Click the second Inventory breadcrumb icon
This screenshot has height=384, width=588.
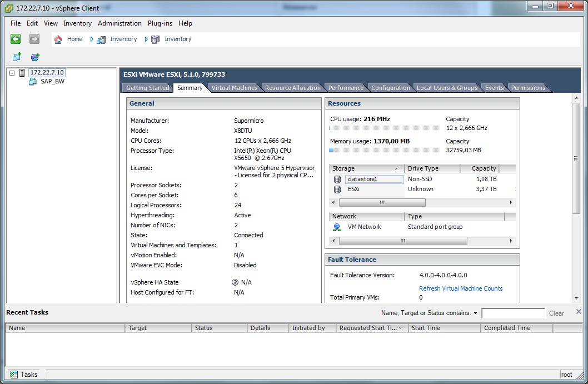coord(155,39)
